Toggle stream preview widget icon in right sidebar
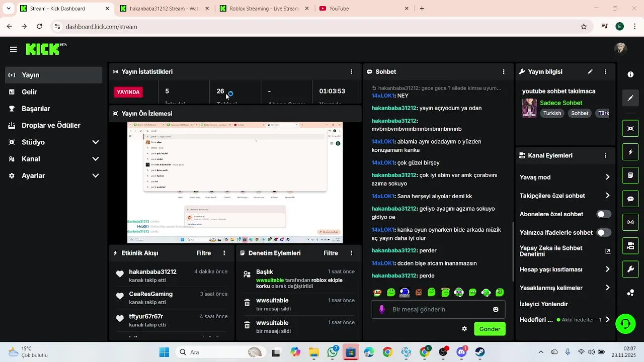 tap(630, 128)
